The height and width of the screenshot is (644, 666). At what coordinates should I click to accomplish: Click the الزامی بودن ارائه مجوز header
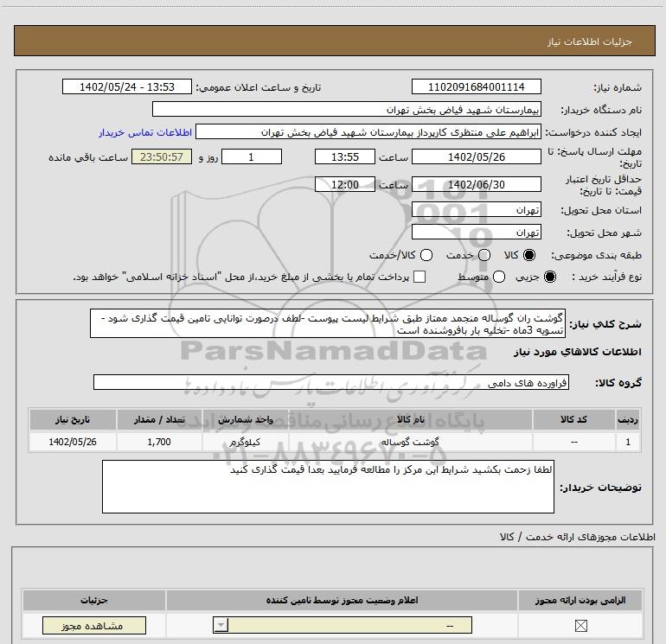(x=580, y=600)
